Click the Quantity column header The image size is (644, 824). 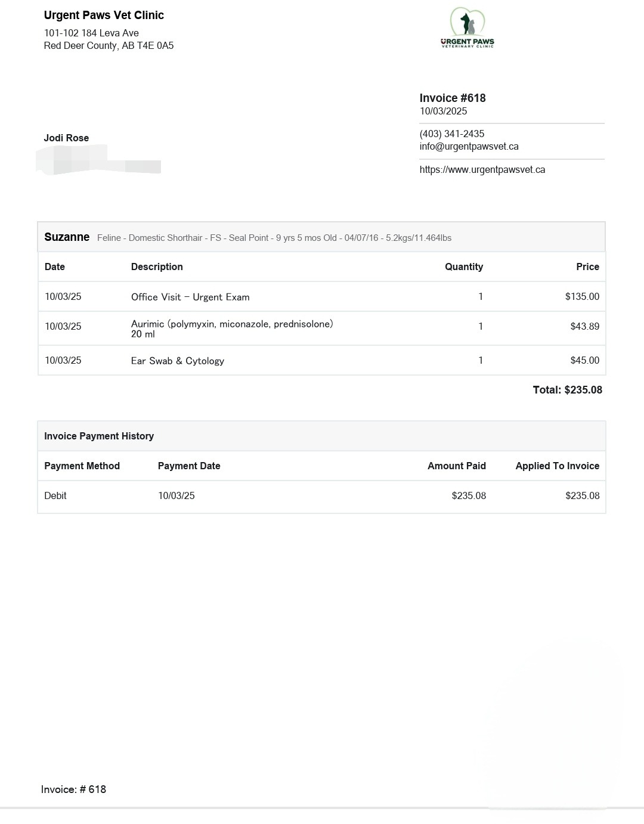coord(464,267)
